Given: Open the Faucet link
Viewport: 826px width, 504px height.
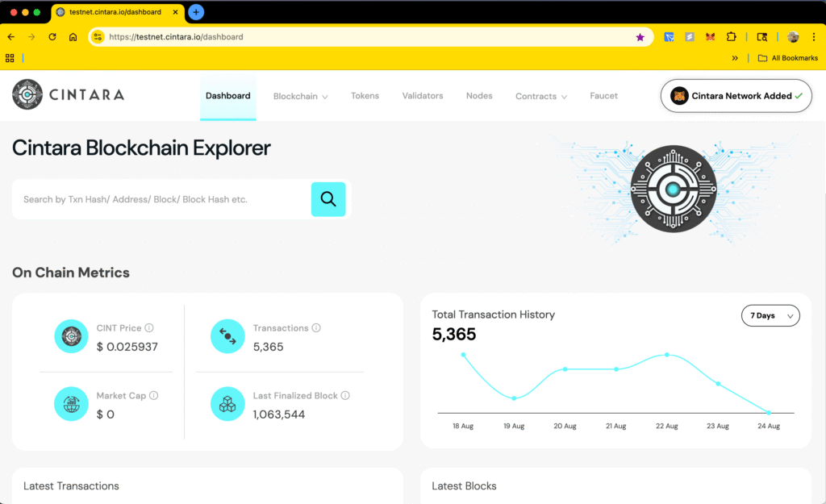Looking at the screenshot, I should coord(603,96).
